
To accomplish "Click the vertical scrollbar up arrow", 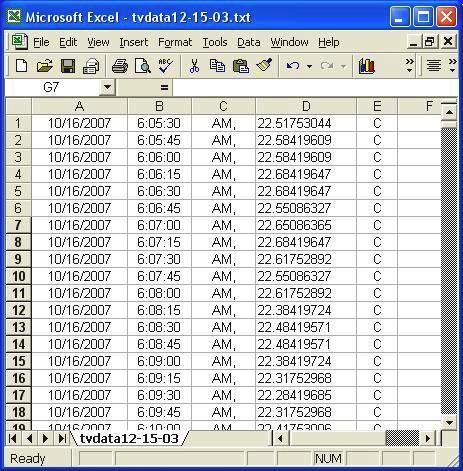I will pyautogui.click(x=449, y=112).
